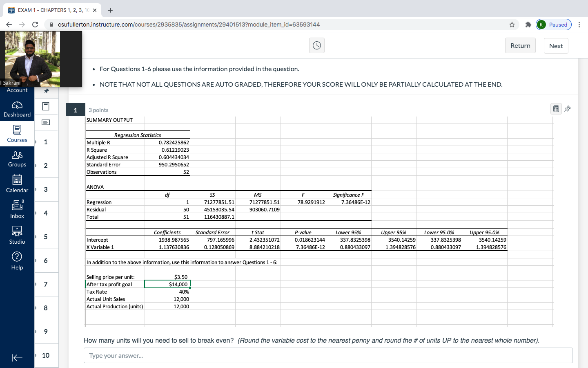Screen dimensions: 588x368
Task: Go forward in the browser
Action: tap(22, 25)
